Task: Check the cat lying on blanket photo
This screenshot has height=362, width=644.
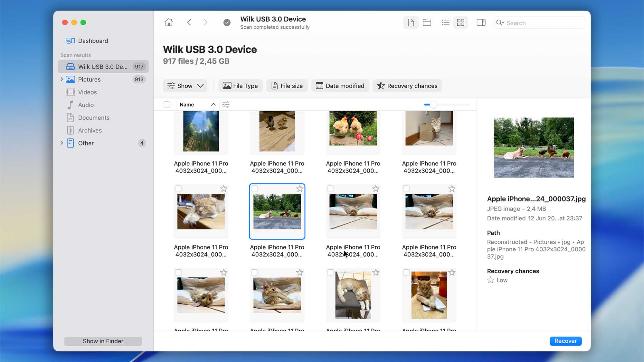Action: click(254, 273)
